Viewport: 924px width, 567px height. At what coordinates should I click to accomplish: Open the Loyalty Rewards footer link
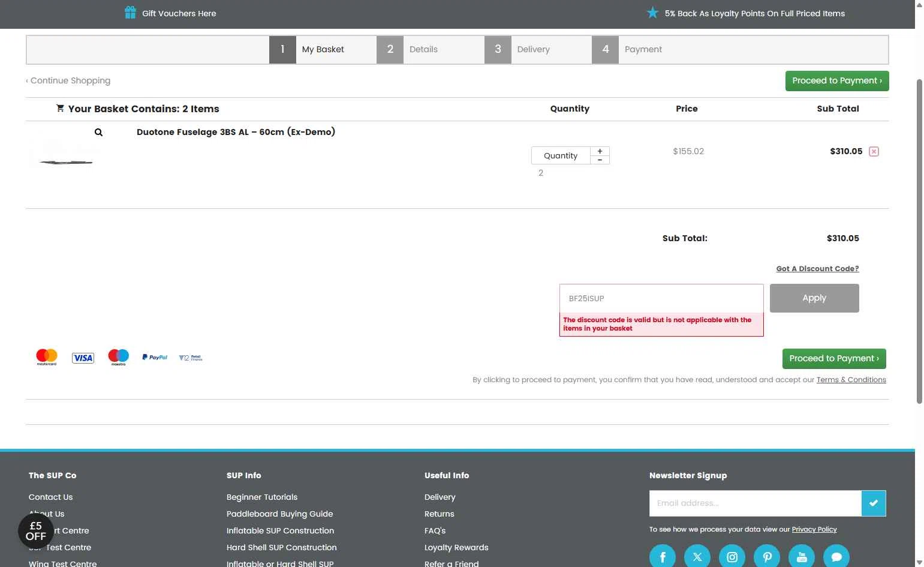pyautogui.click(x=456, y=548)
